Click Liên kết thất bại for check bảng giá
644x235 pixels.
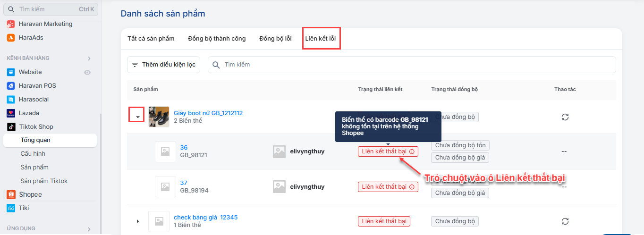coord(384,221)
